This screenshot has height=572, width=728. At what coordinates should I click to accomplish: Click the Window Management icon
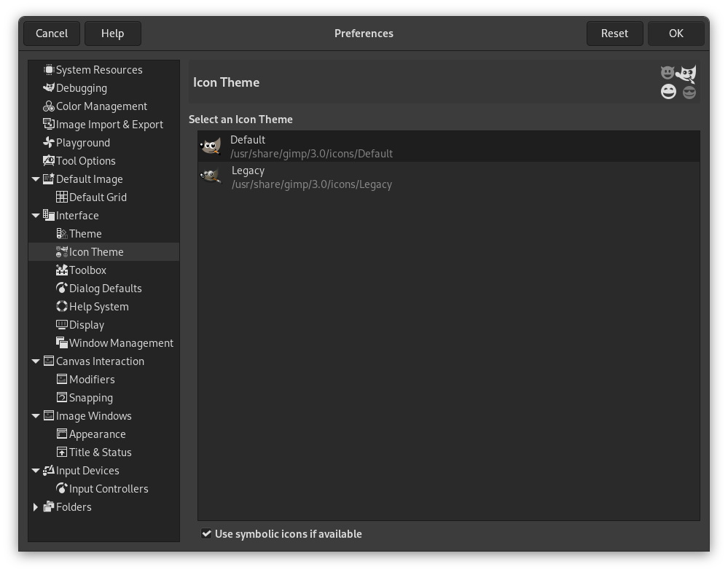tap(62, 342)
